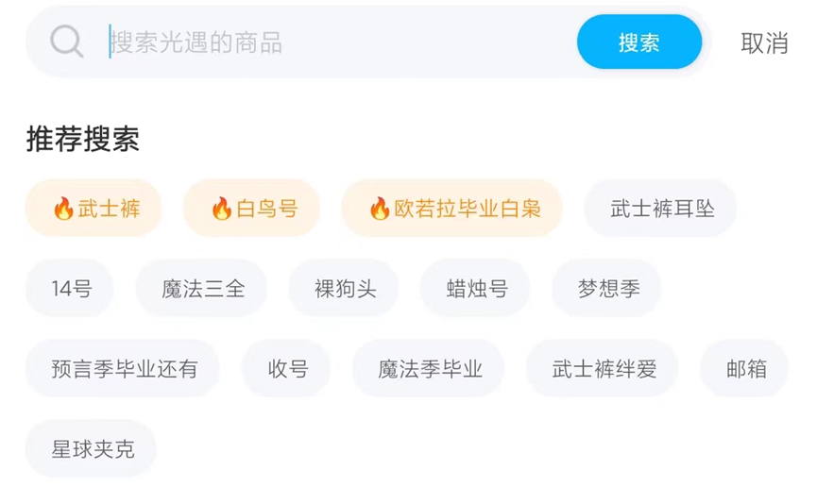The image size is (817, 504).
Task: Click the 梦想季 suggestion tag
Action: click(x=608, y=289)
